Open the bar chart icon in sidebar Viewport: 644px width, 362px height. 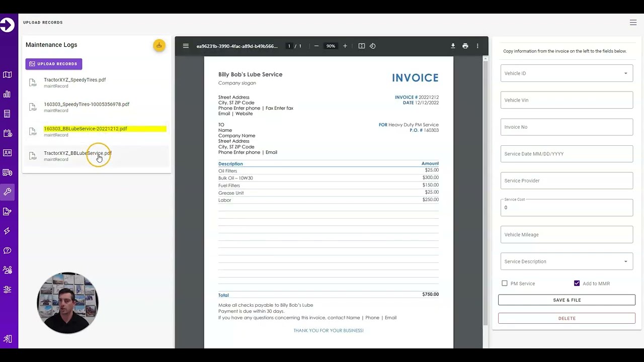(7, 94)
